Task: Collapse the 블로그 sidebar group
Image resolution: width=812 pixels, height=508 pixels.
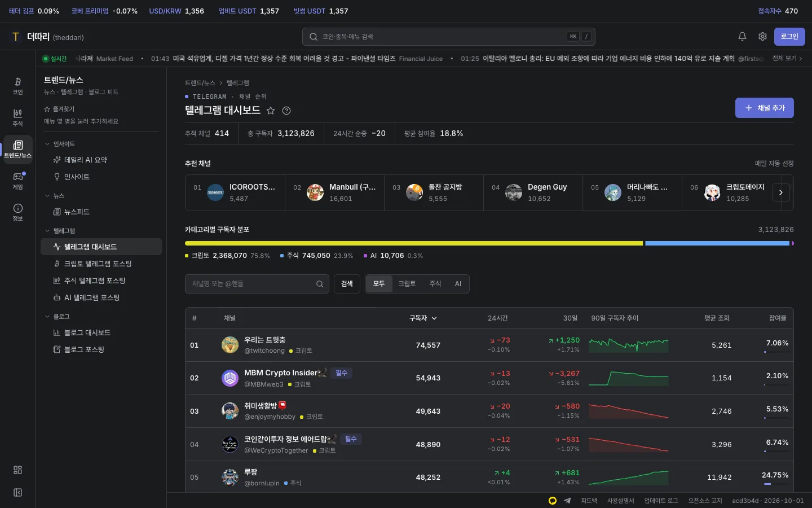Action: pyautogui.click(x=57, y=317)
